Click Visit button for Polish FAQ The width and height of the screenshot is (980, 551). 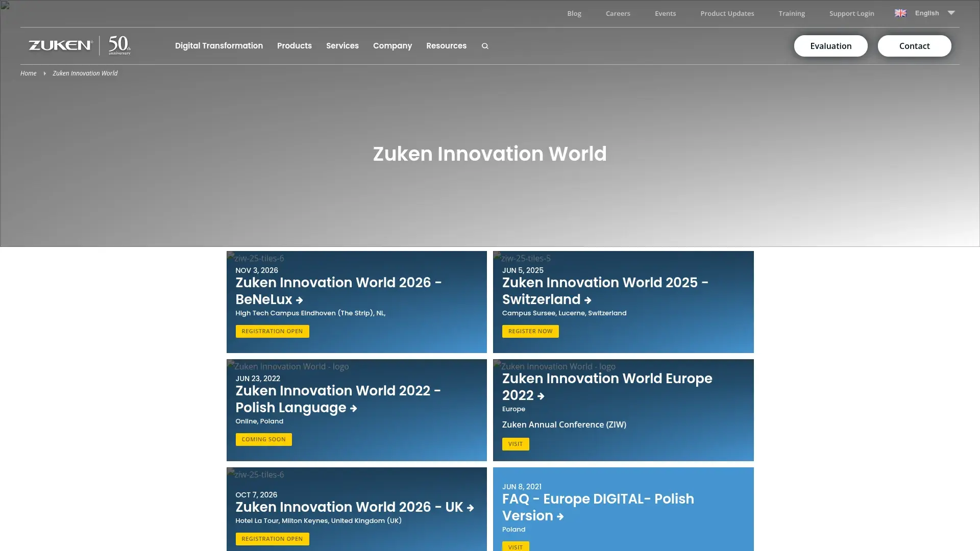(516, 546)
